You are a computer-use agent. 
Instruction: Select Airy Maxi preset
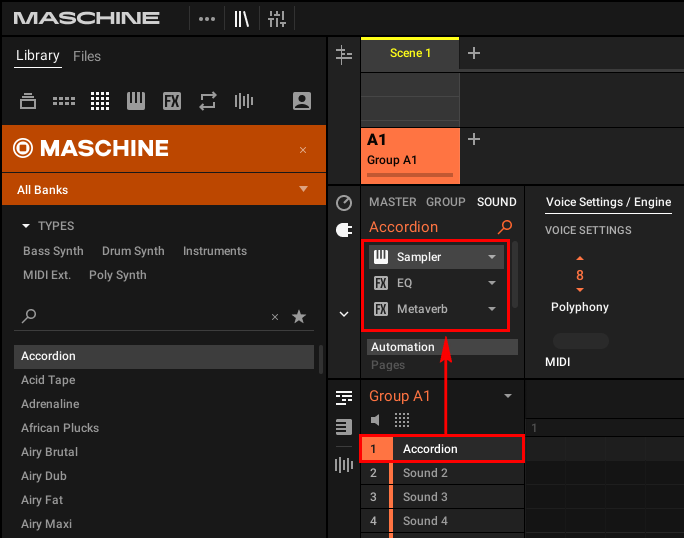coord(164,524)
